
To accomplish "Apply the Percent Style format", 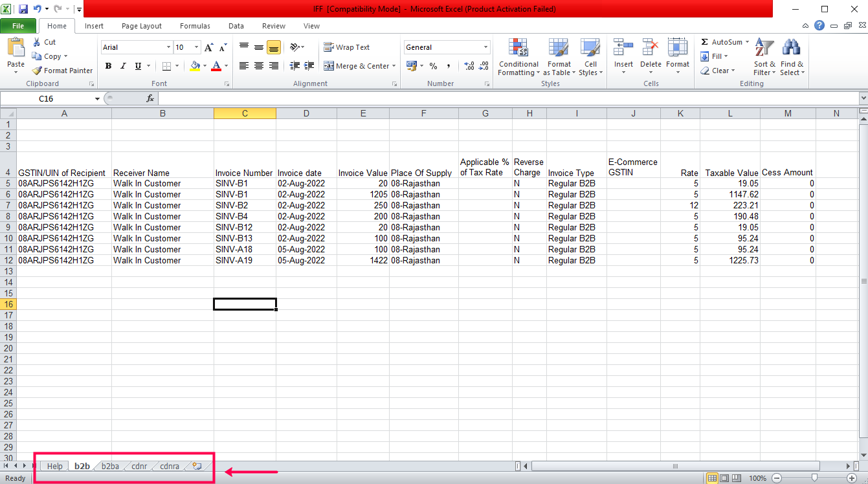I will point(432,65).
